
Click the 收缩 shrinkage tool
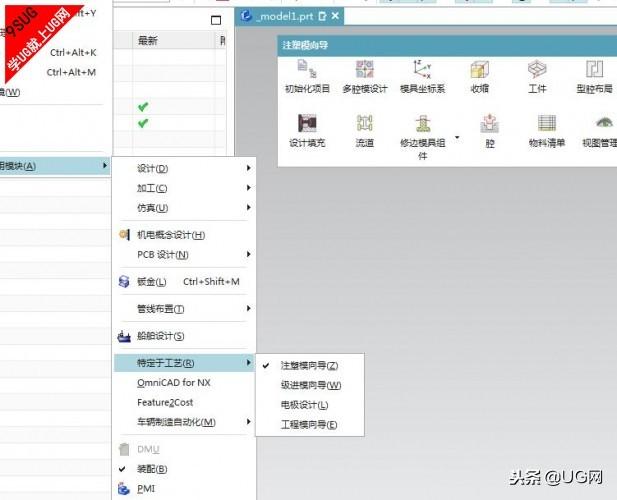tap(480, 77)
